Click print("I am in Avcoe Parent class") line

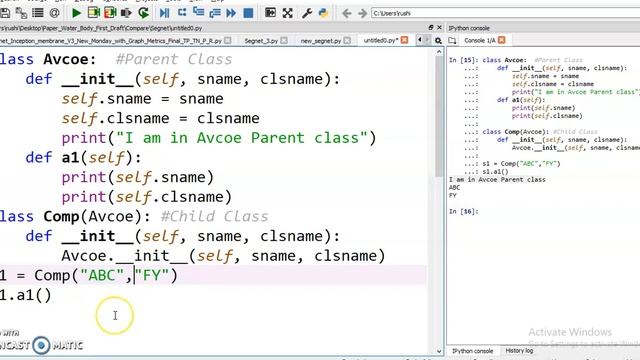tap(219, 138)
